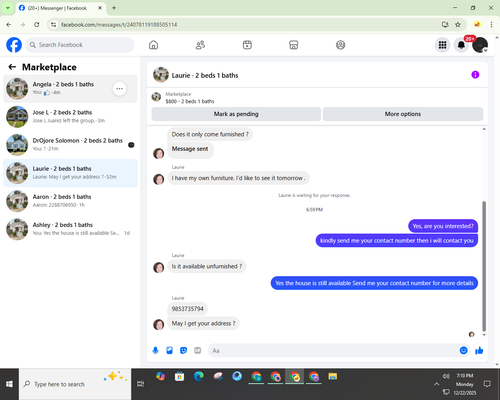500x400 pixels.
Task: Open the Facebook apps menu grid
Action: click(442, 45)
